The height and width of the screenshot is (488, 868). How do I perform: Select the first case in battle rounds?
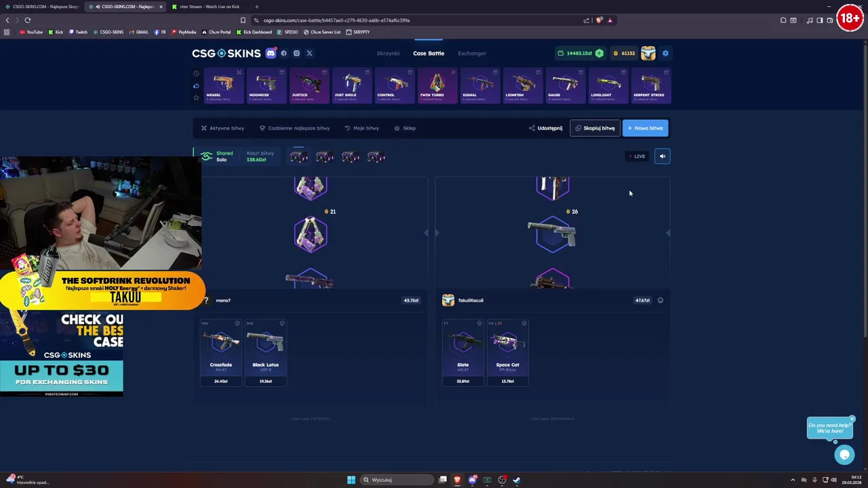298,157
